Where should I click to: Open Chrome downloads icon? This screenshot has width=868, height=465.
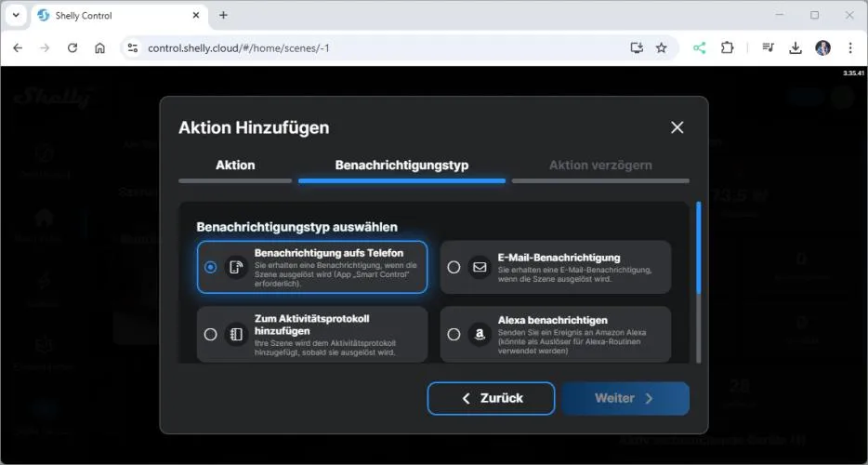click(796, 47)
